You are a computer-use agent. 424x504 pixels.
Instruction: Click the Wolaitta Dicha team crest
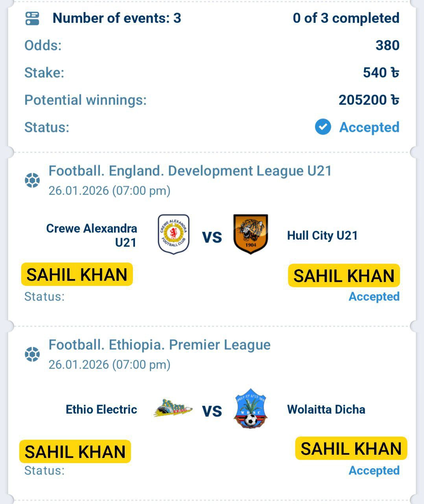250,409
